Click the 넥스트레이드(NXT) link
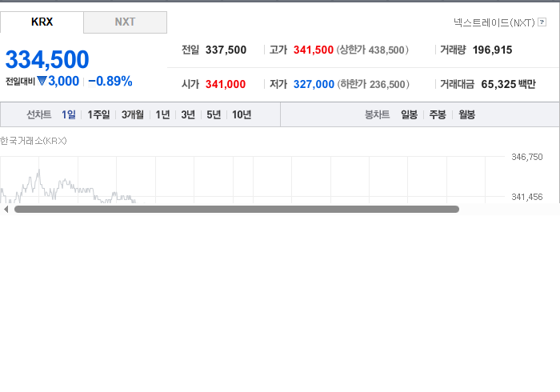This screenshot has height=392, width=560. 494,22
